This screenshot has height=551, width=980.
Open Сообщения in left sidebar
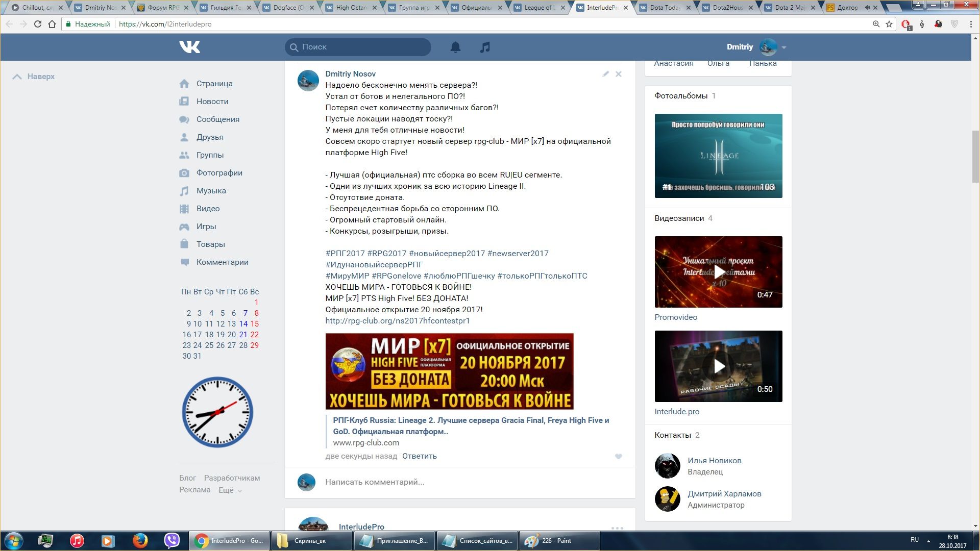pyautogui.click(x=217, y=119)
